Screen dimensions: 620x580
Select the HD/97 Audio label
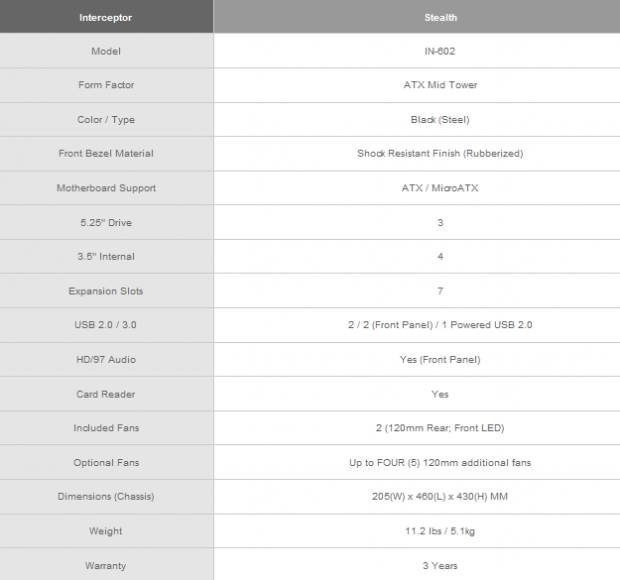(106, 360)
